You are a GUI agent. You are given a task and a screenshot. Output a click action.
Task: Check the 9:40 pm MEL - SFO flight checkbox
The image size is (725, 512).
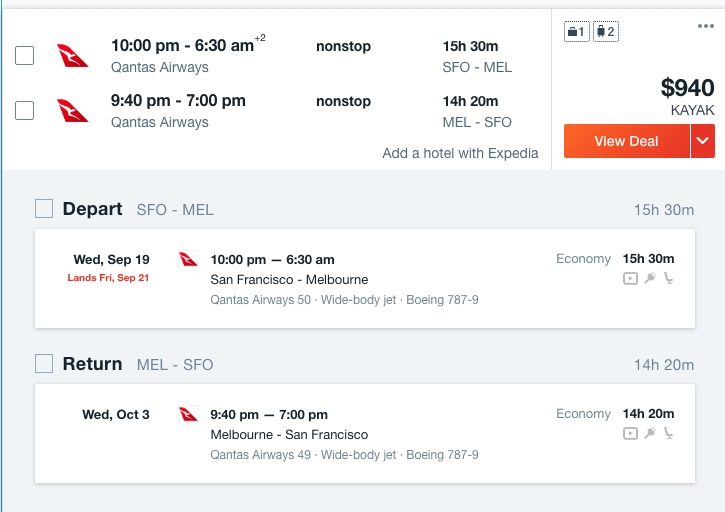click(25, 111)
